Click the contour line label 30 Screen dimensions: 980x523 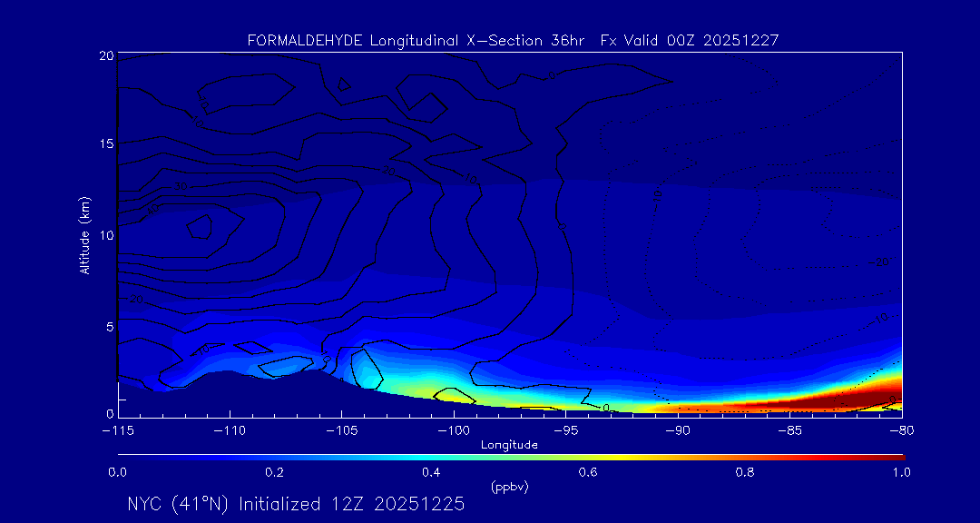pyautogui.click(x=181, y=186)
